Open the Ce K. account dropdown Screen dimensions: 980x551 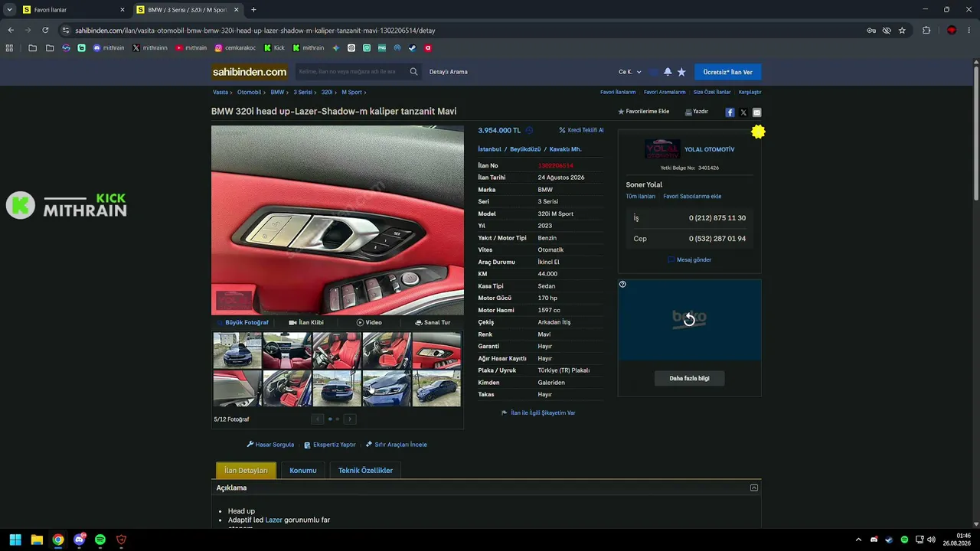pyautogui.click(x=630, y=72)
